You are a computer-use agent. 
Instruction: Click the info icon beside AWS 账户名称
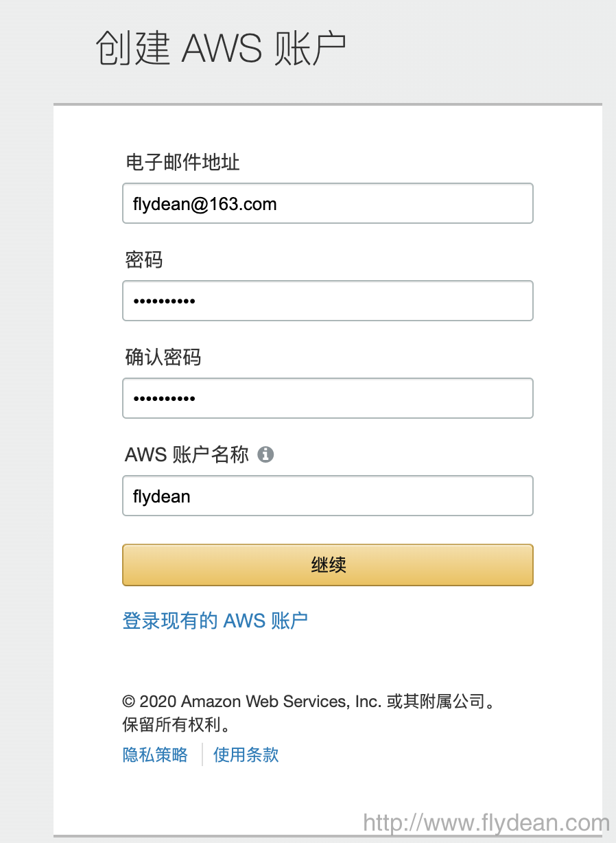(265, 454)
